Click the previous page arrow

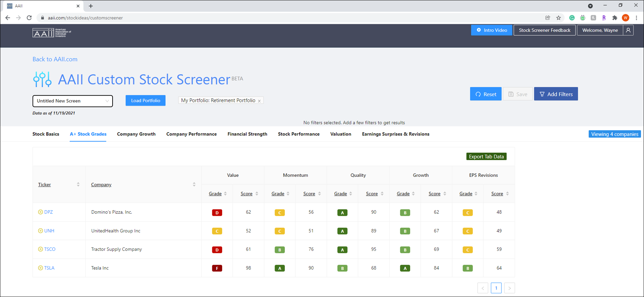click(483, 288)
